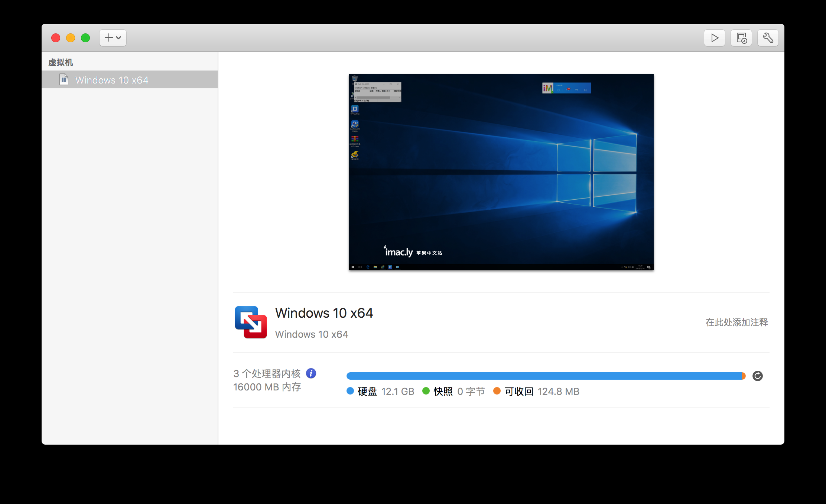The width and height of the screenshot is (826, 504).
Task: Minimize window with yellow button
Action: [71, 38]
